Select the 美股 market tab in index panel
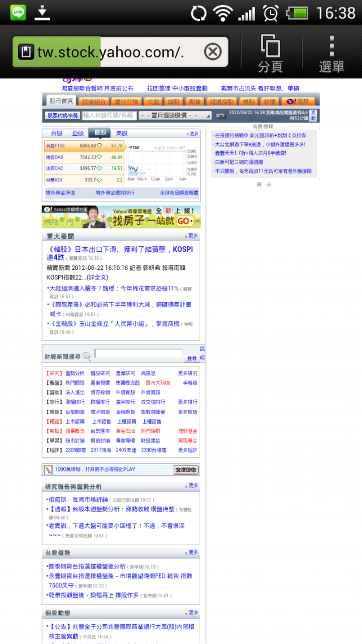Image resolution: width=362 pixels, height=644 pixels. 122,133
